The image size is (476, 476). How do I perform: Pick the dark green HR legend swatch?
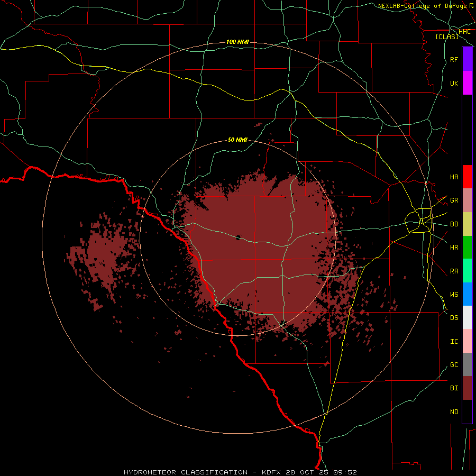pyautogui.click(x=467, y=247)
